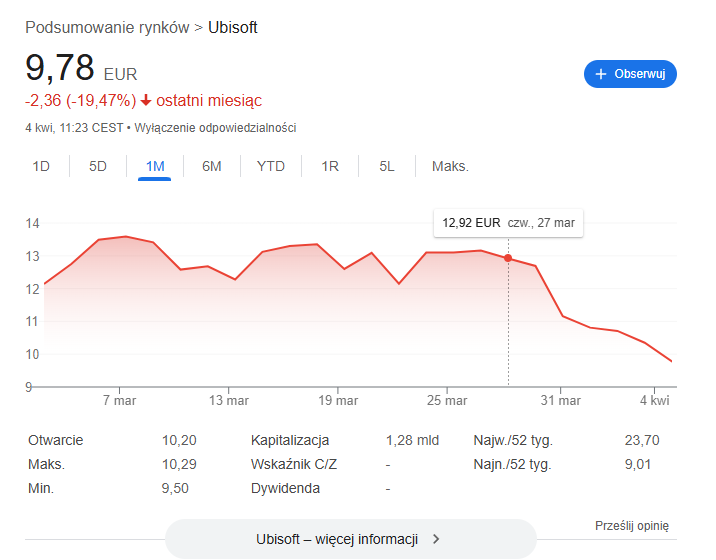Click the red down arrow icon

(x=146, y=100)
